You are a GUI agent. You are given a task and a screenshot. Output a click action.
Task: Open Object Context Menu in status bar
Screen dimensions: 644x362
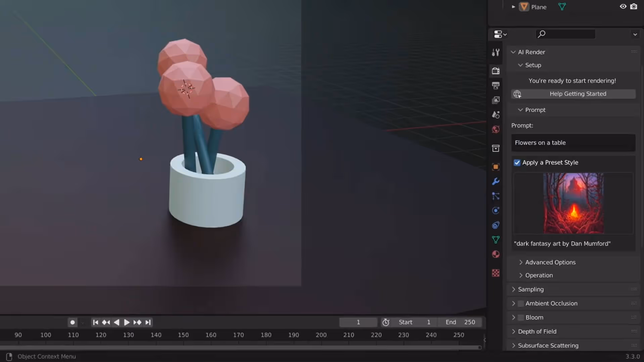tap(46, 356)
